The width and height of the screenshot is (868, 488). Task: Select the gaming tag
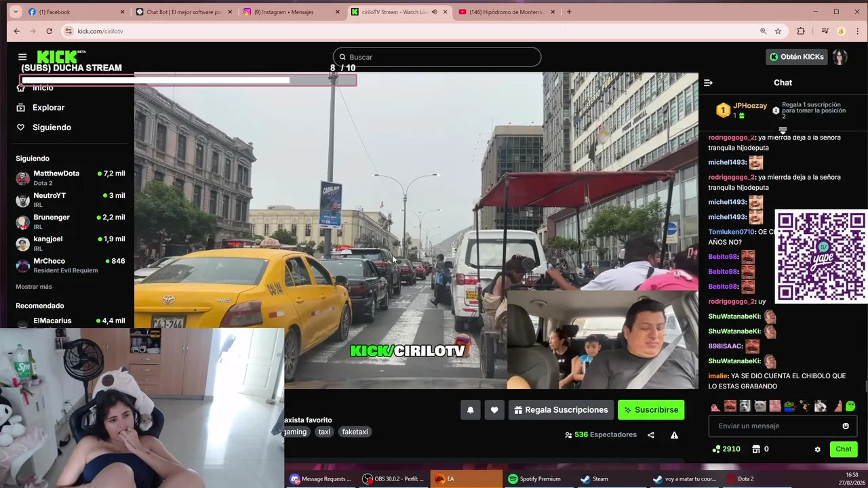point(296,432)
